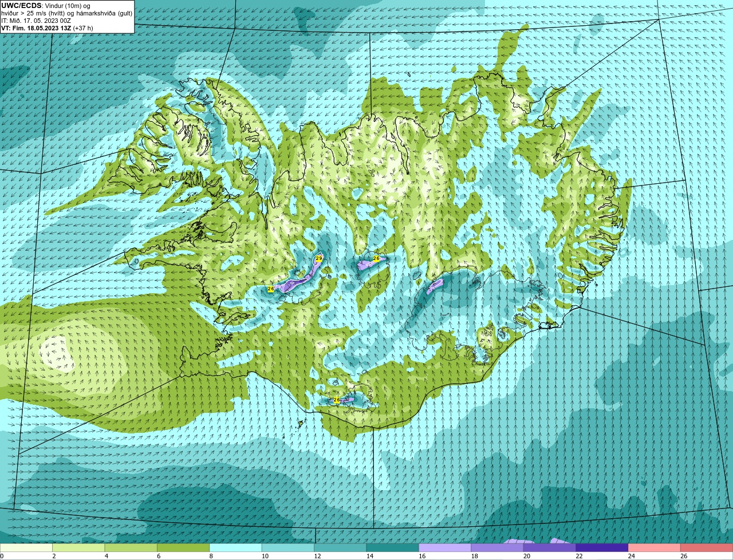Click the 14–16 m/s dark teal legend swatch
The image size is (733, 560).
(393, 547)
